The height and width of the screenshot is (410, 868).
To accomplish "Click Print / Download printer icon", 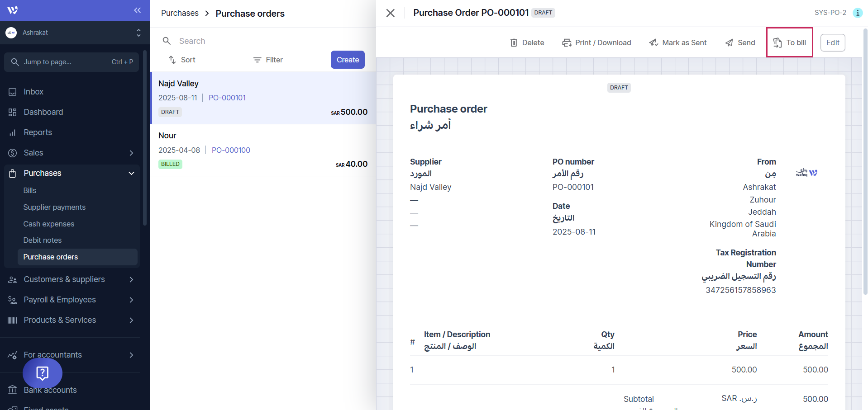I will tap(567, 42).
